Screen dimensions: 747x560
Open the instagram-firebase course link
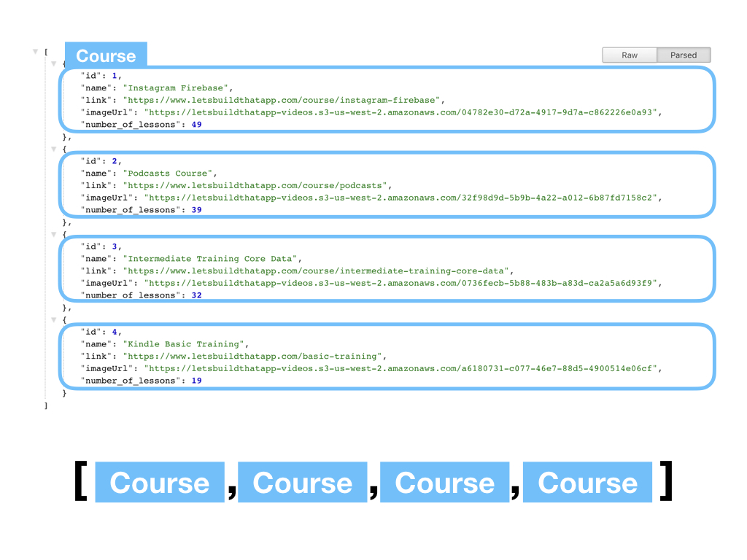point(282,101)
